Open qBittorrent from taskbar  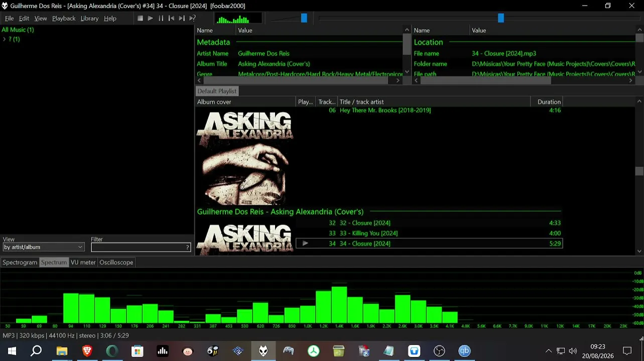[464, 351]
